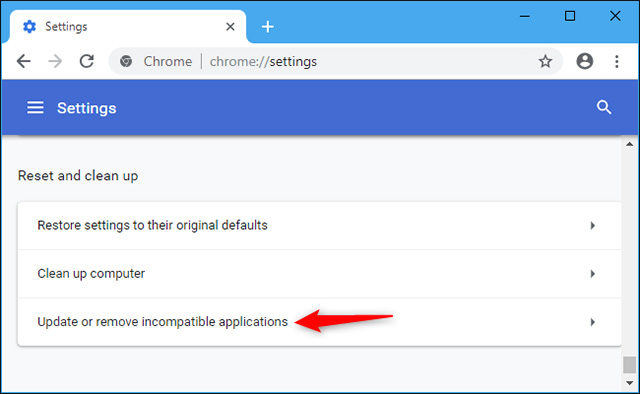Image resolution: width=640 pixels, height=394 pixels.
Task: Click the Chrome site info icon
Action: tap(126, 61)
